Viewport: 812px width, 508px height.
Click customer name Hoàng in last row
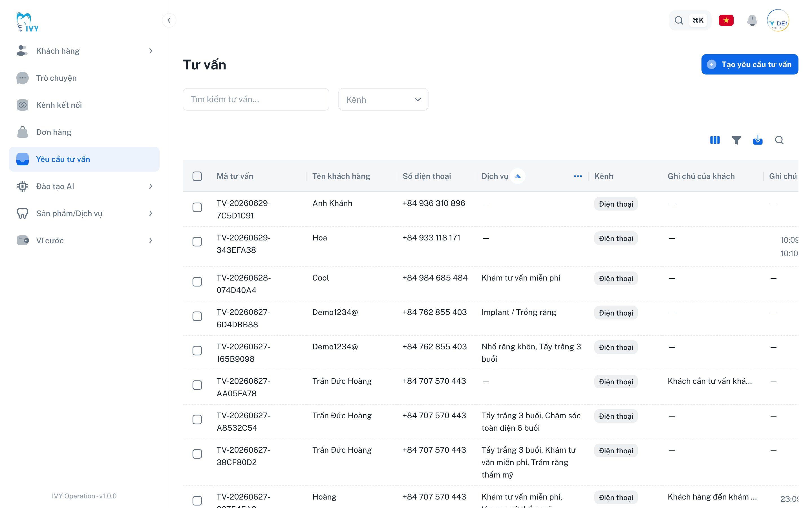point(324,497)
